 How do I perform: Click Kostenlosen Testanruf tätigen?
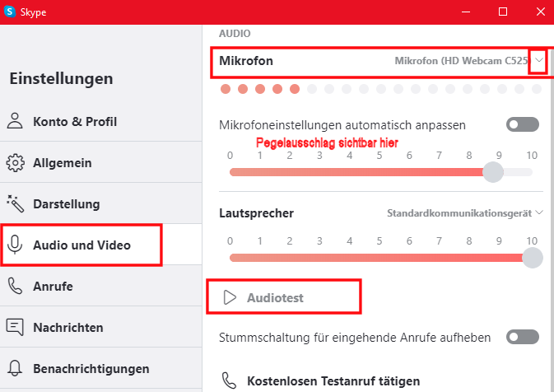click(321, 380)
